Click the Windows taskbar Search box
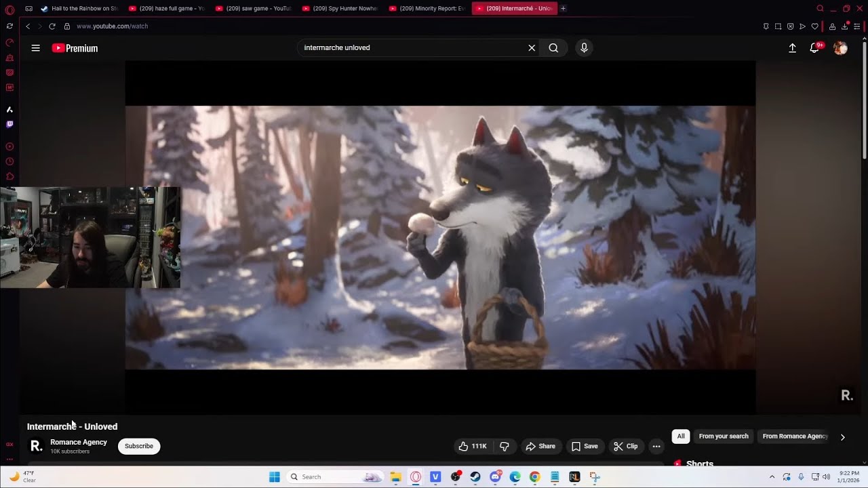 pyautogui.click(x=335, y=476)
